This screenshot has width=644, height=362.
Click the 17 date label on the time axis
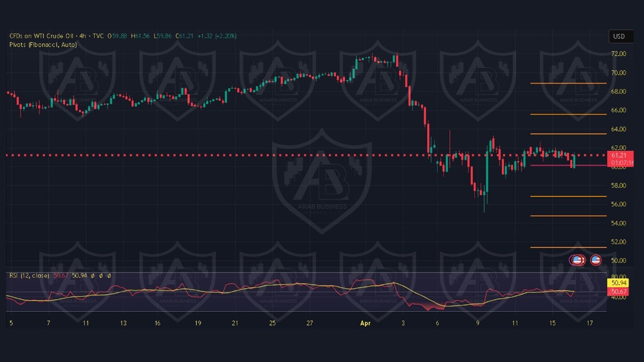coord(590,323)
